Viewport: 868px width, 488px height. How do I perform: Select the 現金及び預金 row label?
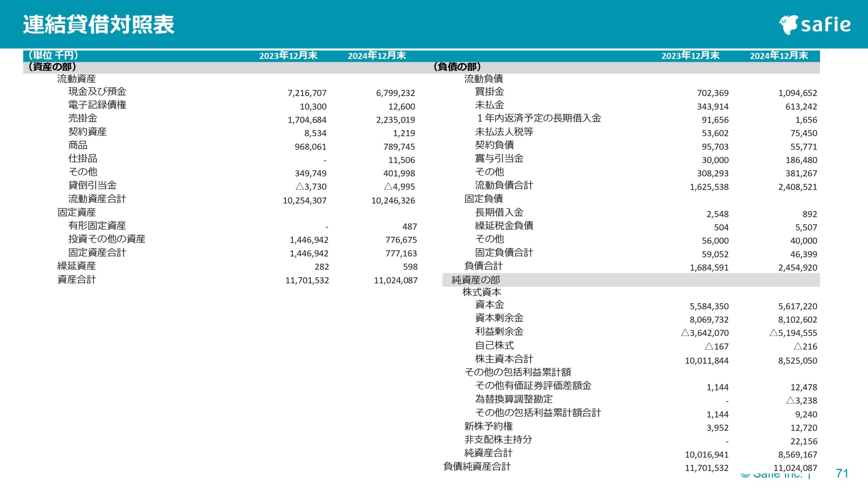97,91
